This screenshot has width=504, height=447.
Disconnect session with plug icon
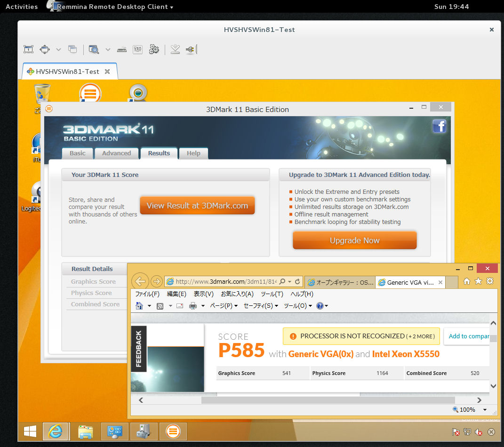click(x=191, y=49)
